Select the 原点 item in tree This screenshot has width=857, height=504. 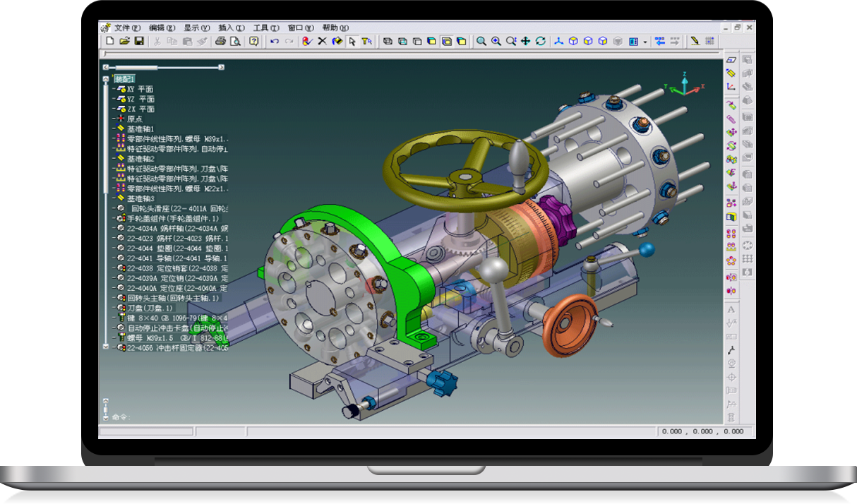click(134, 119)
